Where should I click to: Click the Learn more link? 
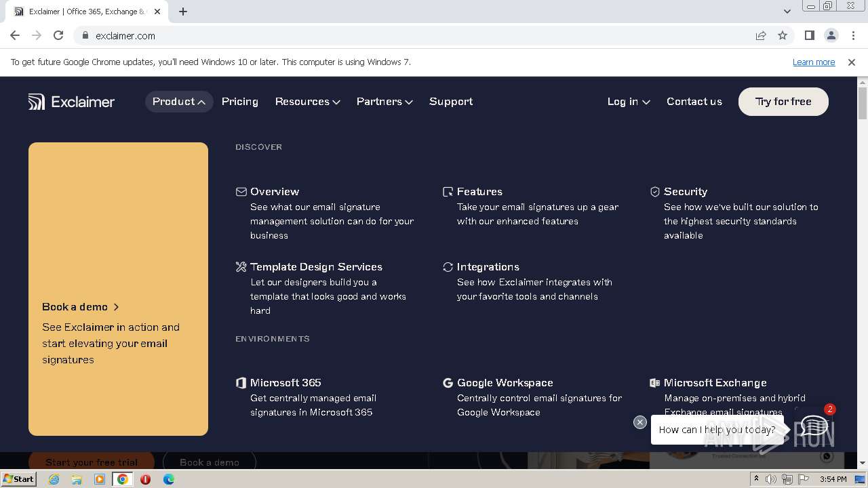tap(814, 62)
